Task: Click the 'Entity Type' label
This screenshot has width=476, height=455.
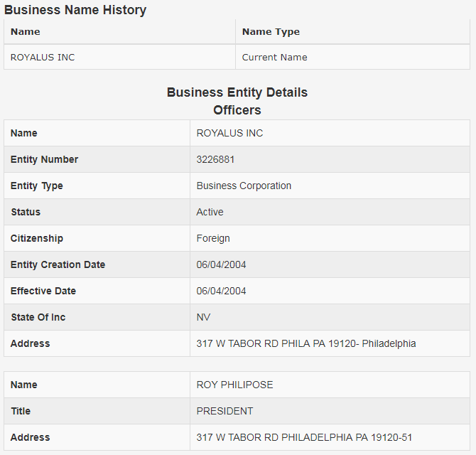Action: 37,186
